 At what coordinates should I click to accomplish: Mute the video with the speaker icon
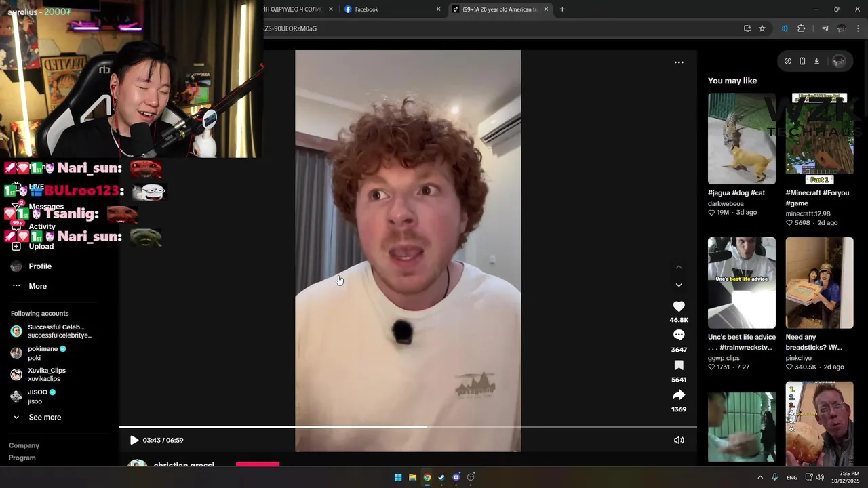[679, 440]
